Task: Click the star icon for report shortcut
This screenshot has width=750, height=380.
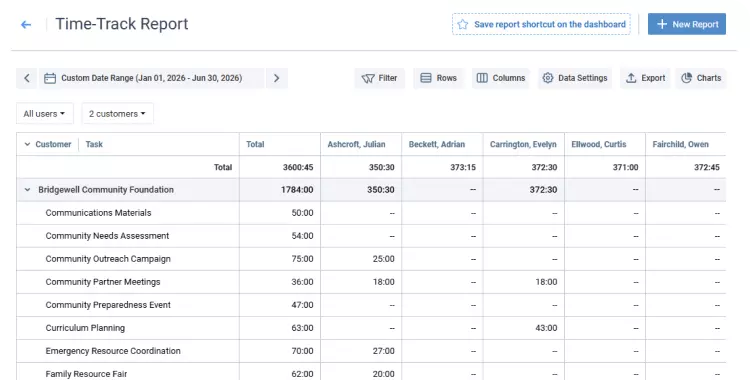Action: [x=463, y=24]
